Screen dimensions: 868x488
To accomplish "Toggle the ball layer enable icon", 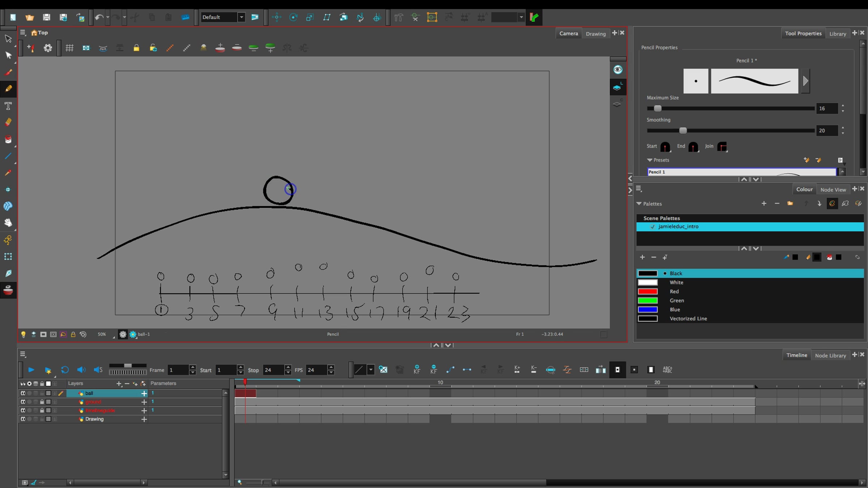I will [x=23, y=393].
